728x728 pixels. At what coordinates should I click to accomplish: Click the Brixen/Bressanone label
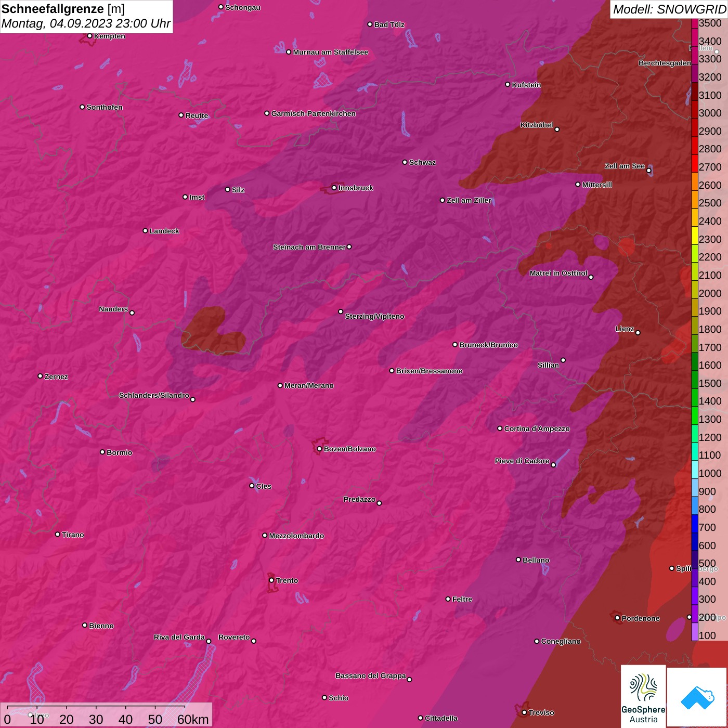(429, 371)
